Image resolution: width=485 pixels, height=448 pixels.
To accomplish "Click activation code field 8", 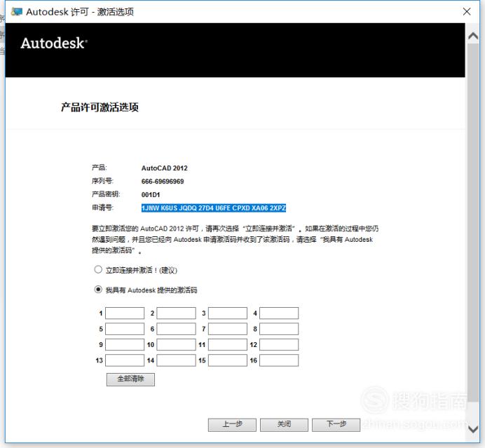I will [279, 329].
